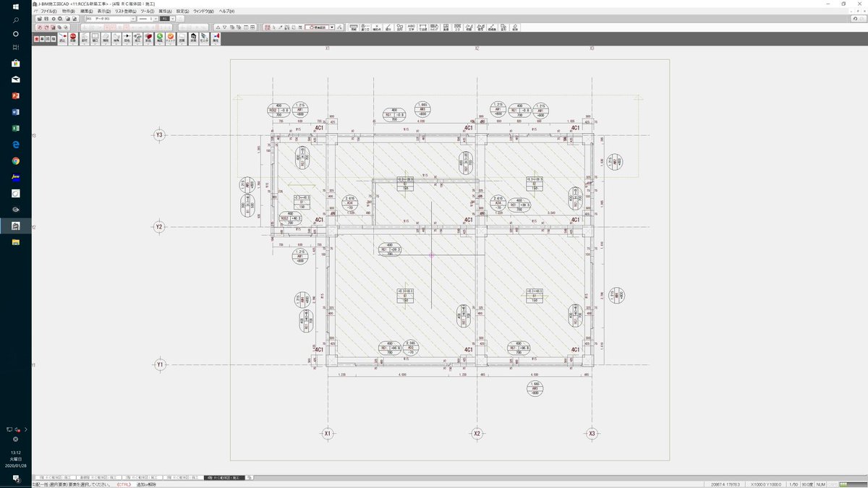Open Excel from the taskbar
The width and height of the screenshot is (868, 488).
(15, 128)
